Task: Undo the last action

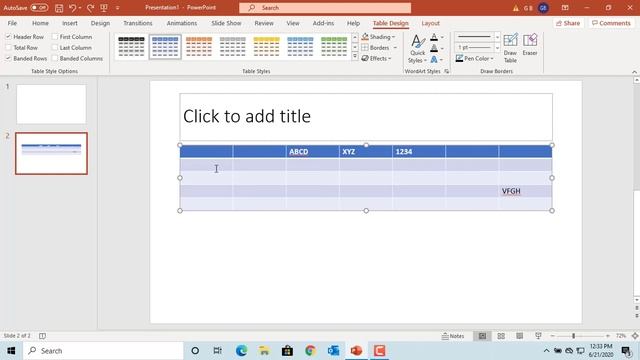Action: [73, 8]
